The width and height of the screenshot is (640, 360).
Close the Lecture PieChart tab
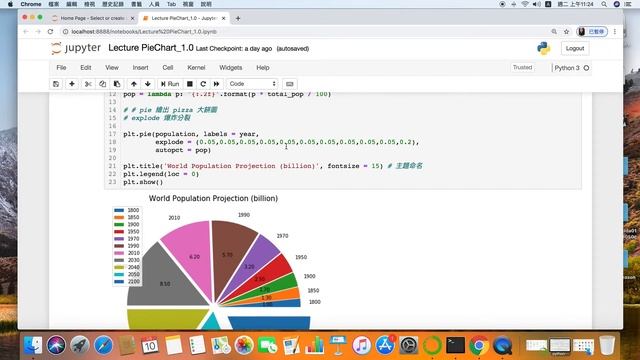click(223, 18)
